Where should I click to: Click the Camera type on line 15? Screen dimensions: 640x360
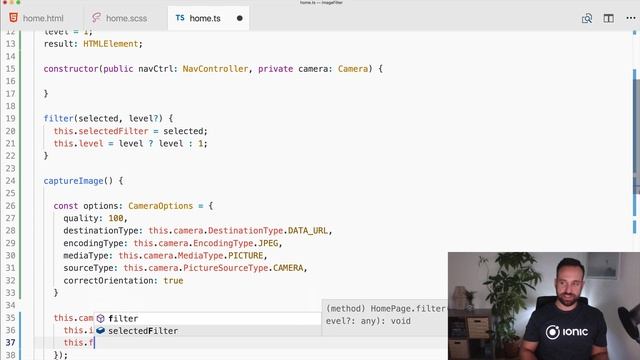coord(353,69)
